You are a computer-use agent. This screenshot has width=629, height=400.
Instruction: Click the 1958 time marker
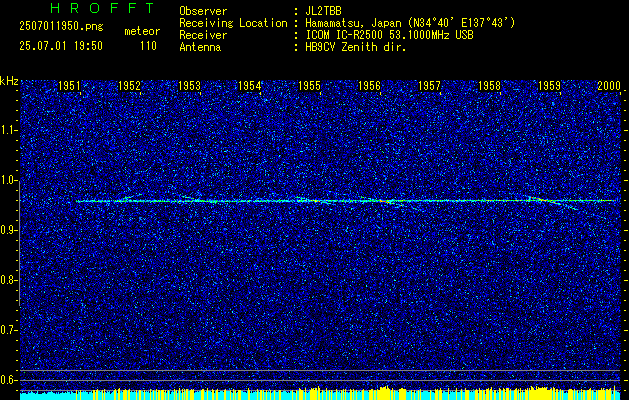point(490,85)
